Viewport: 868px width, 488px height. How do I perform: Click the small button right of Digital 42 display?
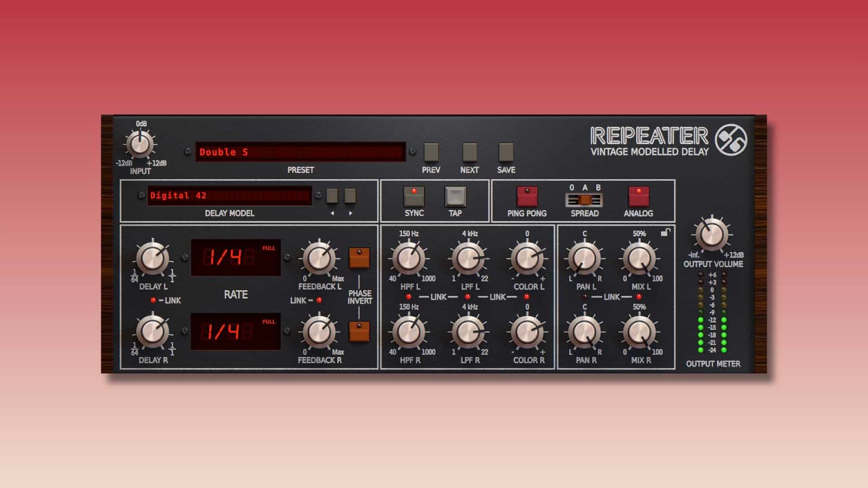pos(318,195)
